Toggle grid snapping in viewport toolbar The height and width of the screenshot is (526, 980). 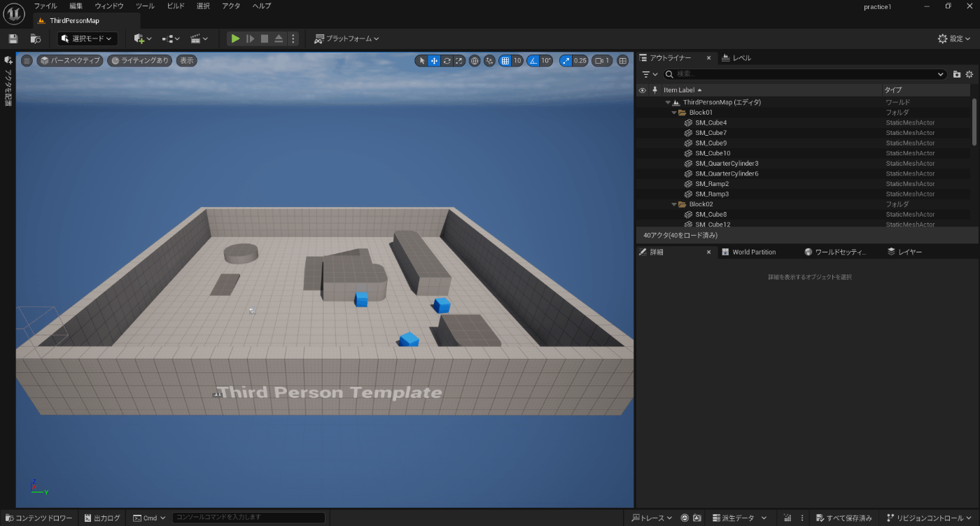click(x=505, y=61)
